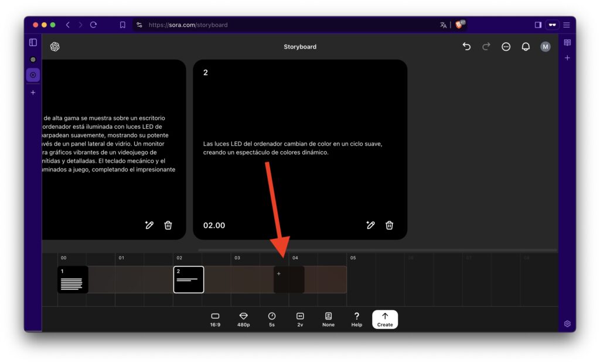Screen dimensions: 600x364
Task: Select timeline thumbnail for card 1
Action: (73, 280)
